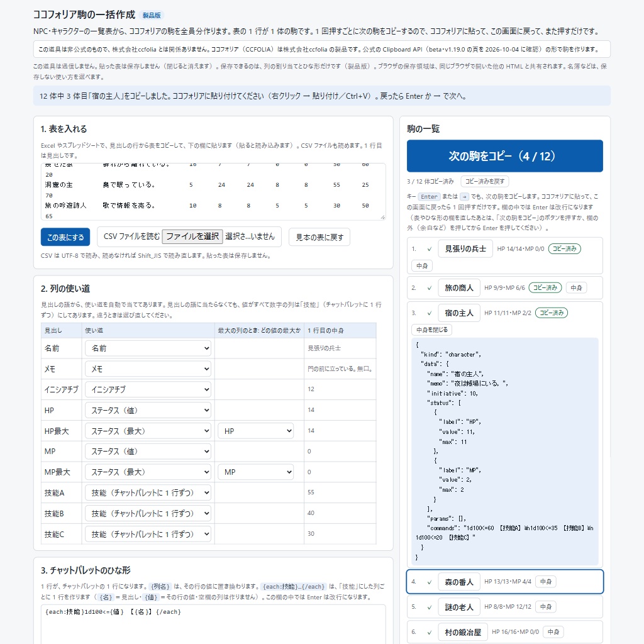Expand 中身 for 森の番人
644x644 pixels.
[546, 582]
